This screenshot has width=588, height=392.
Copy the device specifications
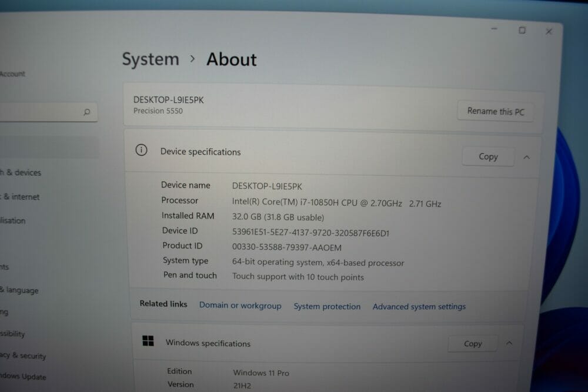point(488,157)
